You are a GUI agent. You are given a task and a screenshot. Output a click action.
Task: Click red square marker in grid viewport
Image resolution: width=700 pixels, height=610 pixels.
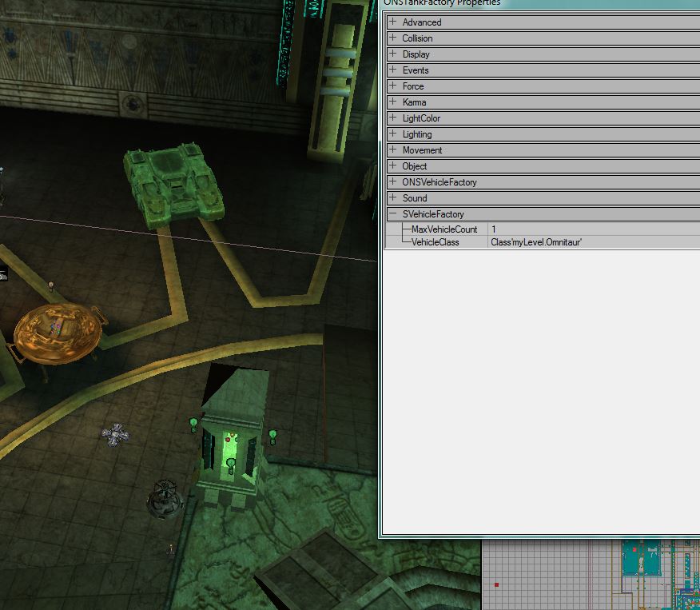(496, 585)
